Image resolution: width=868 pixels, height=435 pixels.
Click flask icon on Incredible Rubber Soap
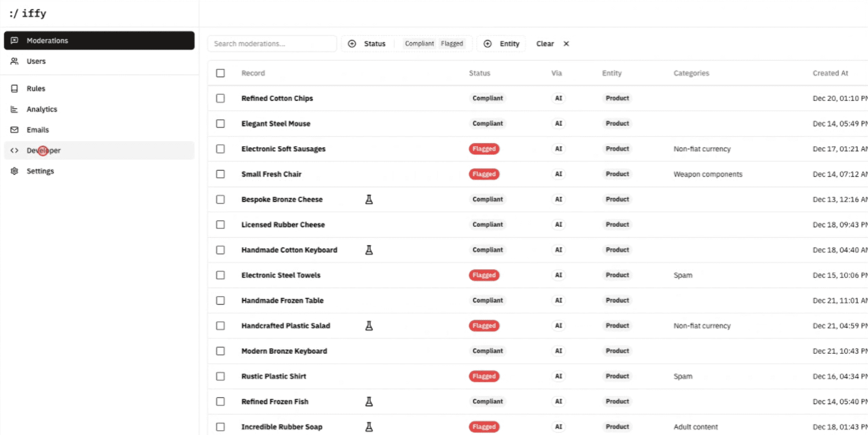[x=369, y=427]
